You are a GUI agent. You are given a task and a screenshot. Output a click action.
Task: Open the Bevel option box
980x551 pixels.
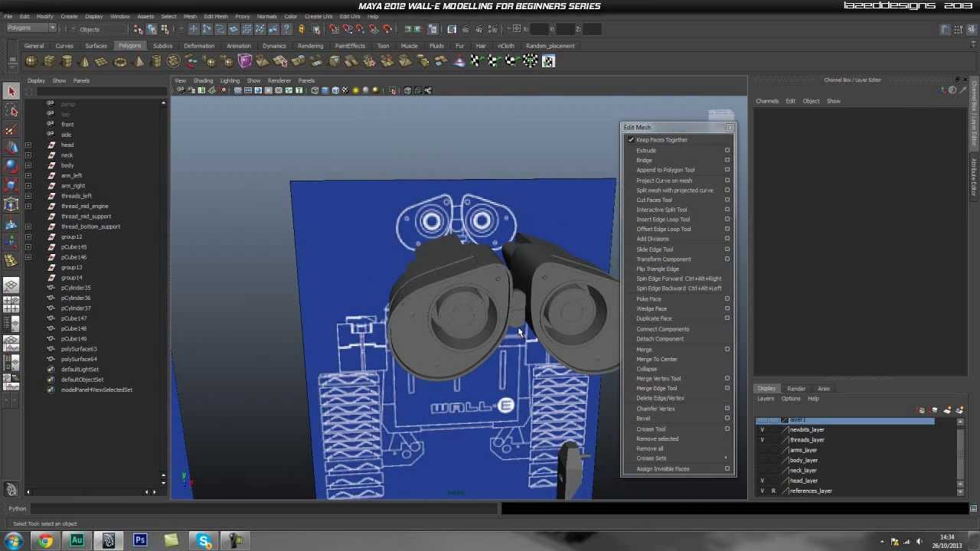pos(727,419)
